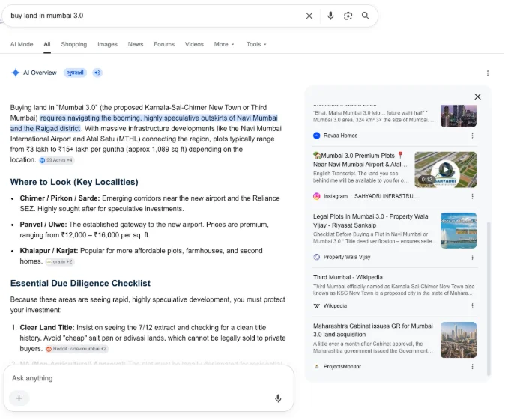
Task: Click the Wikipedia W icon
Action: pyautogui.click(x=317, y=305)
